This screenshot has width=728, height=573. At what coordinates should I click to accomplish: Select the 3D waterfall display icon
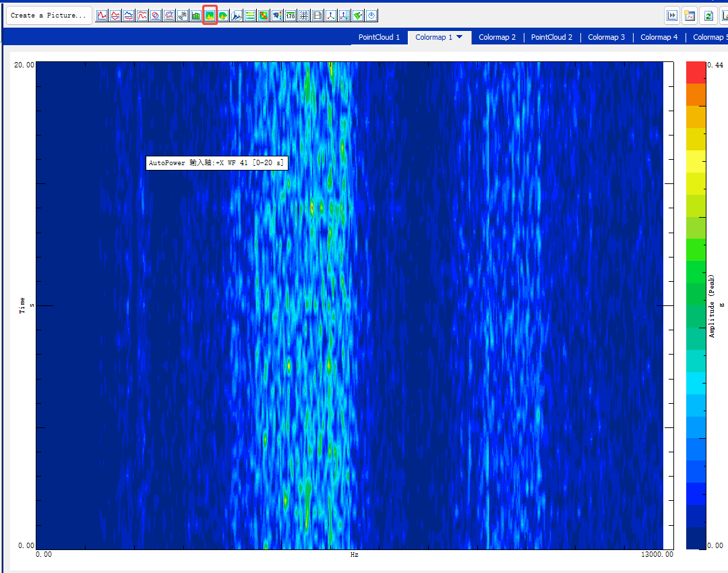[x=237, y=16]
